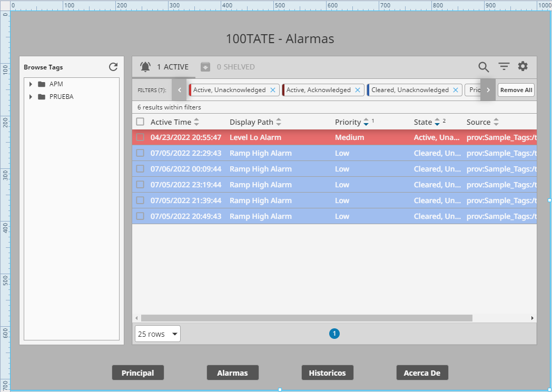This screenshot has height=392, width=552.
Task: Remove the Cleared, Unacknowledged filter chip
Action: 456,90
